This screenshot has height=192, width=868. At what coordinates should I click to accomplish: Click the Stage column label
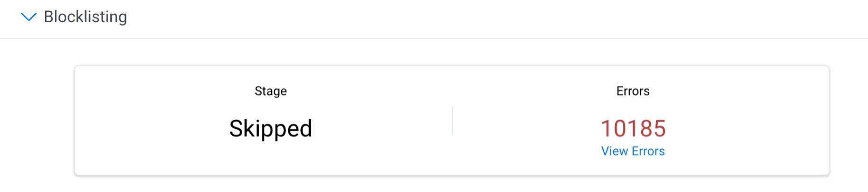point(271,91)
